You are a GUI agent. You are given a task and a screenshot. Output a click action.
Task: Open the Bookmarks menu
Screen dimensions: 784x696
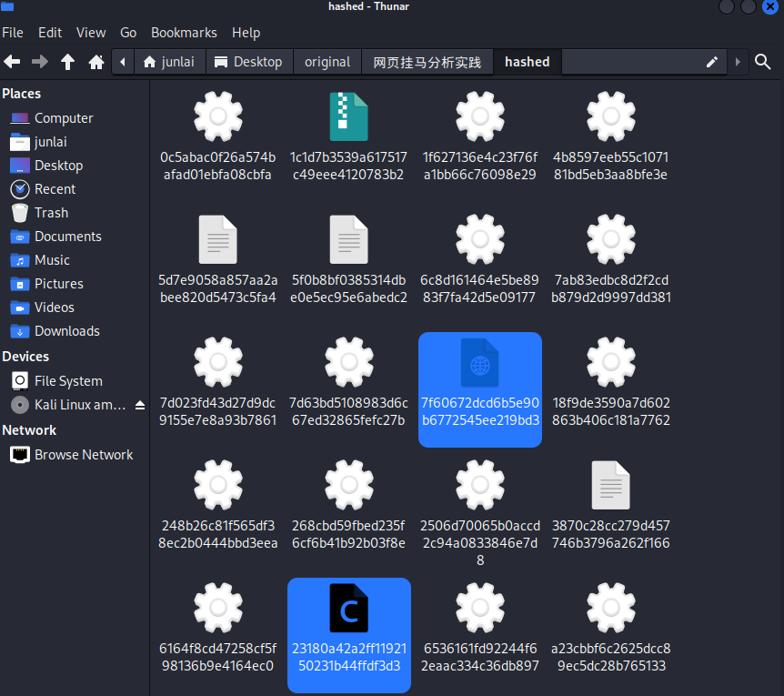pos(182,33)
